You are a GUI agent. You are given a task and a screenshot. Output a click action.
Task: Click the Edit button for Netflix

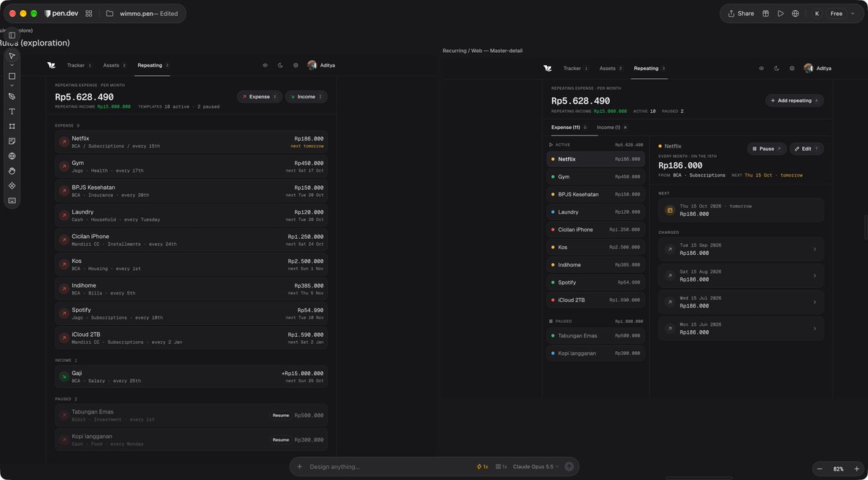tap(807, 148)
